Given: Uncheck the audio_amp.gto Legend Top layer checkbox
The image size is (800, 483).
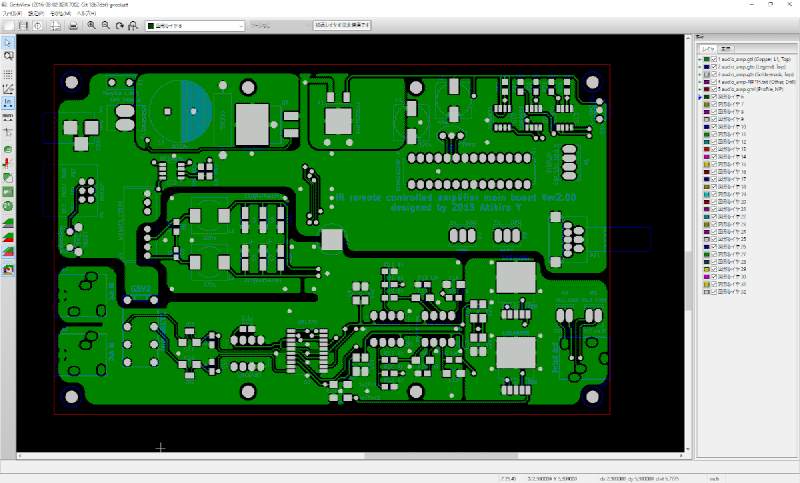Looking at the screenshot, I should point(714,67).
